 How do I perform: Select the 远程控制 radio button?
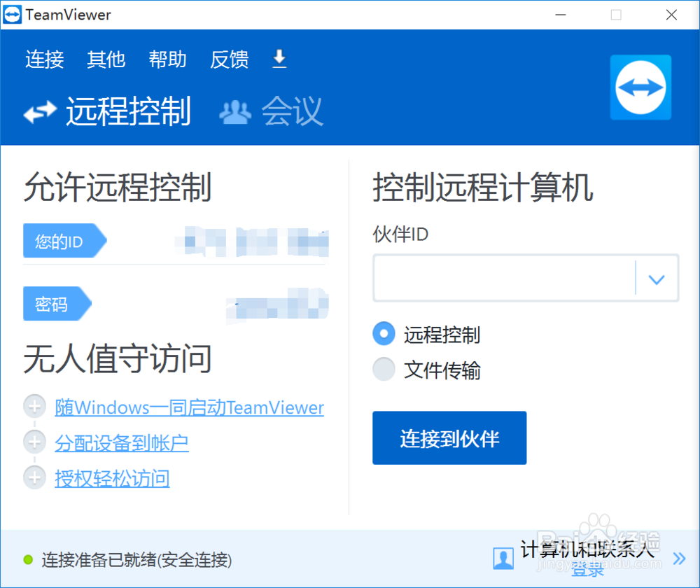click(384, 334)
